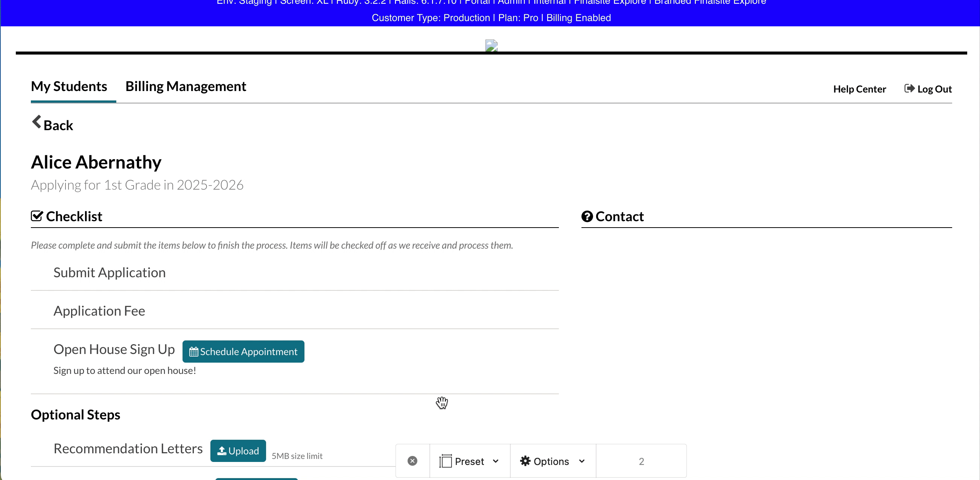Expand the Preset dropdown chevron
Image resolution: width=980 pixels, height=480 pixels.
tap(495, 461)
